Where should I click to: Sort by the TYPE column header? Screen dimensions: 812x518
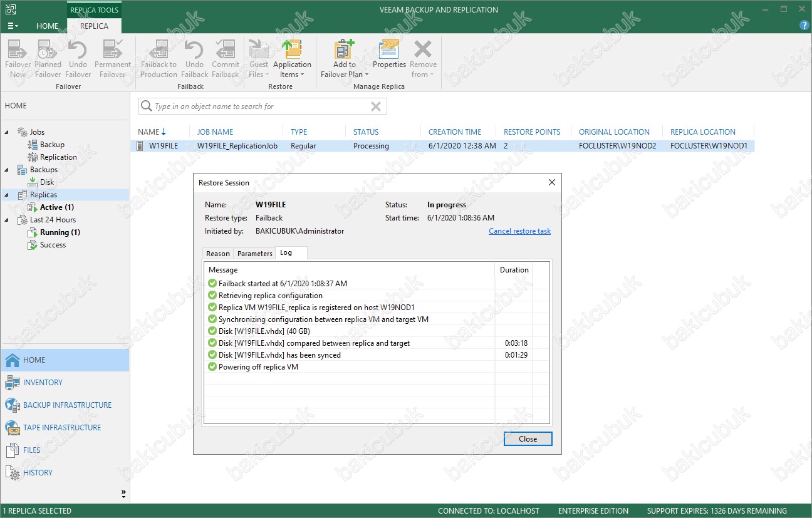point(299,132)
